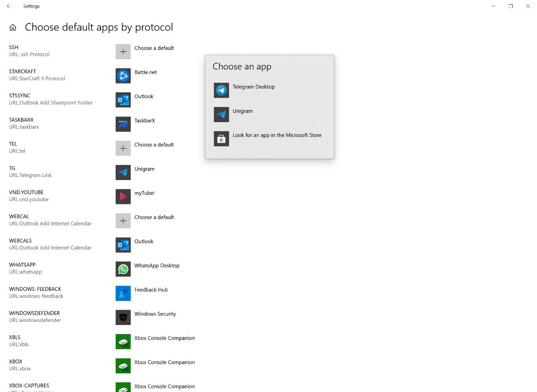Change the Feedback Hub default

(151, 290)
